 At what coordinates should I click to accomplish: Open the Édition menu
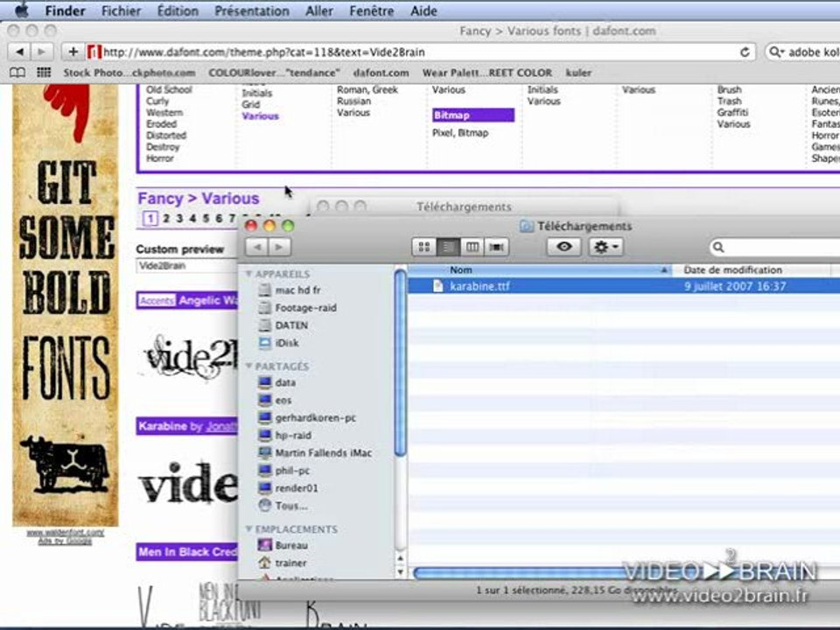(x=178, y=10)
